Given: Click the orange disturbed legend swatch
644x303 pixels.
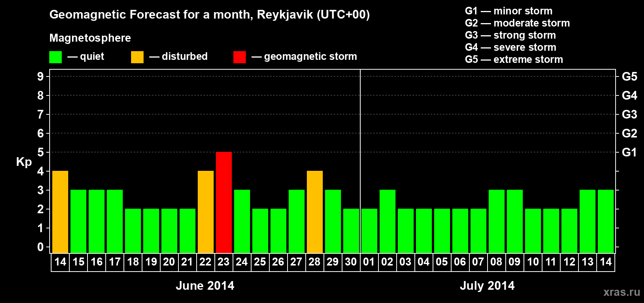Looking at the screenshot, I should (x=137, y=57).
